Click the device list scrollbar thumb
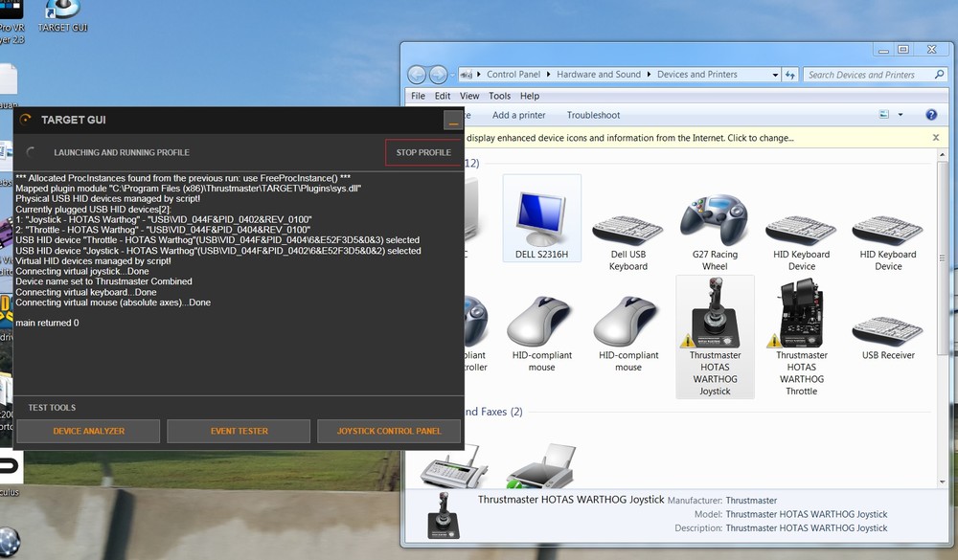 click(942, 258)
